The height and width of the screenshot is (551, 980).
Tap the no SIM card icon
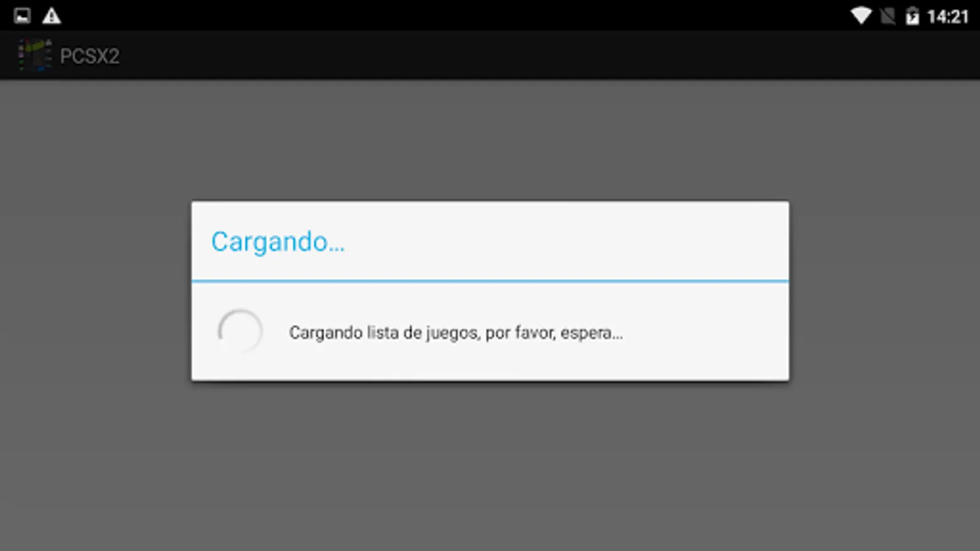tap(888, 16)
